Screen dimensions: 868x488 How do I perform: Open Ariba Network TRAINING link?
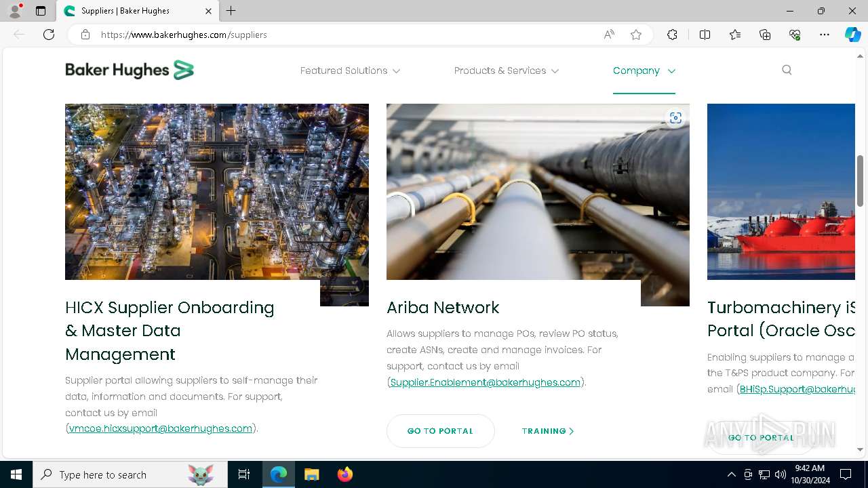(548, 431)
